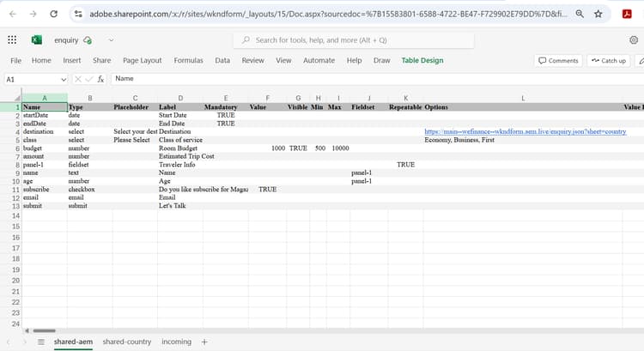Select the shared-aem sheet tab
The width and height of the screenshot is (644, 351).
pyautogui.click(x=73, y=342)
